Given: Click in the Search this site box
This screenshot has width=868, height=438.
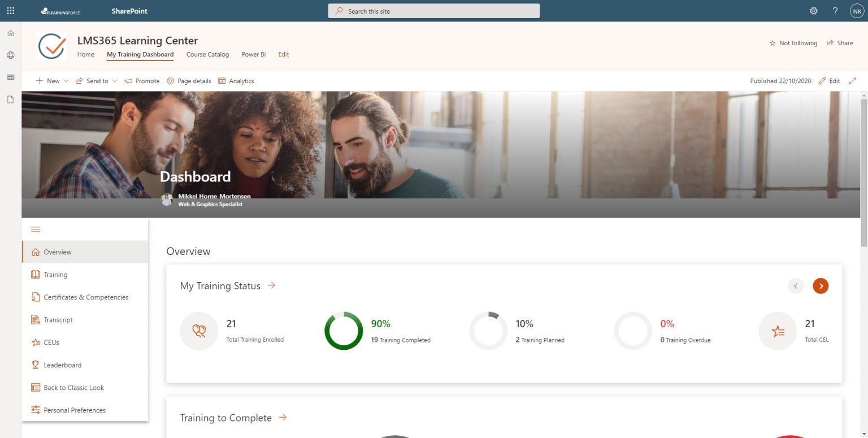Looking at the screenshot, I should coord(433,11).
